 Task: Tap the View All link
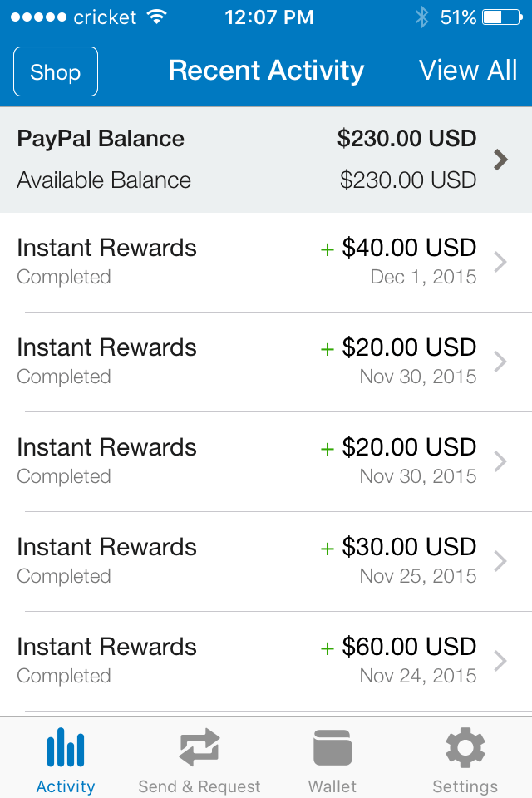pos(468,70)
